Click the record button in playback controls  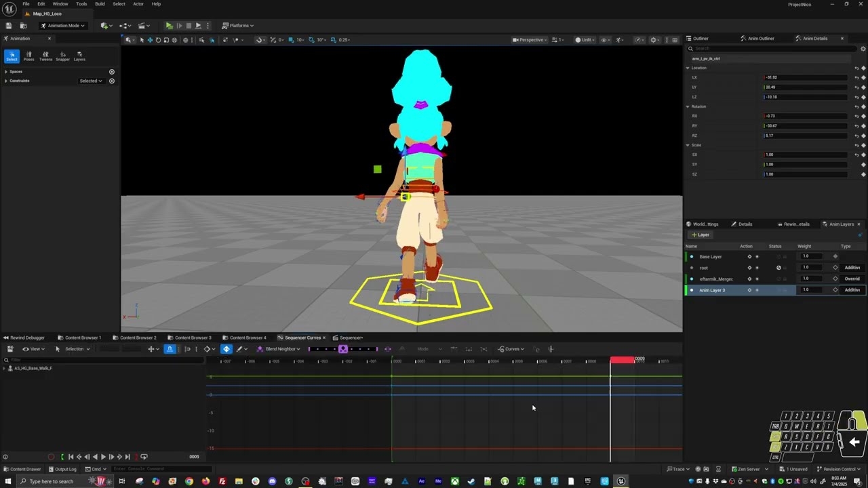pos(51,457)
